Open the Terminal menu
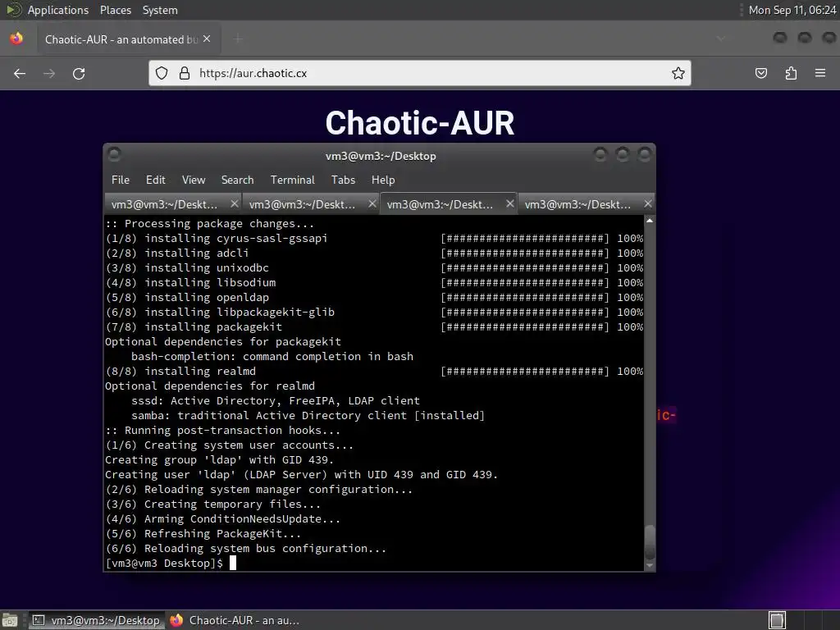Screen dimensions: 840x630 pos(293,180)
